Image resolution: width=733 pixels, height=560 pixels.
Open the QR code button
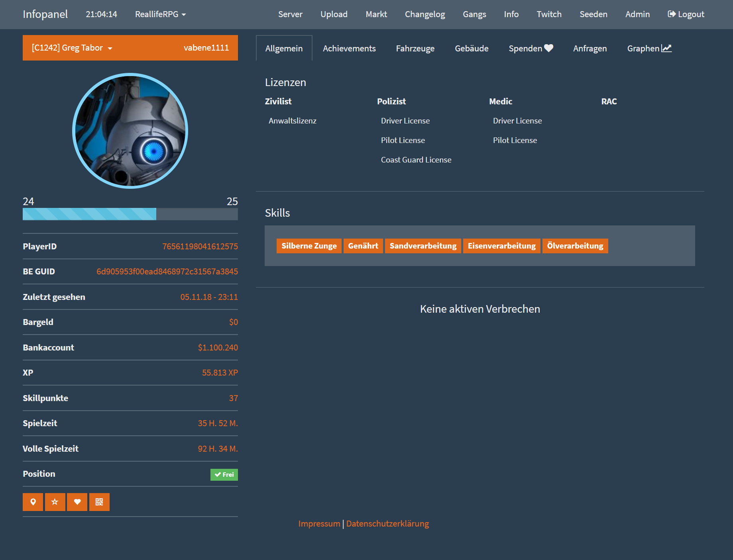pos(99,502)
